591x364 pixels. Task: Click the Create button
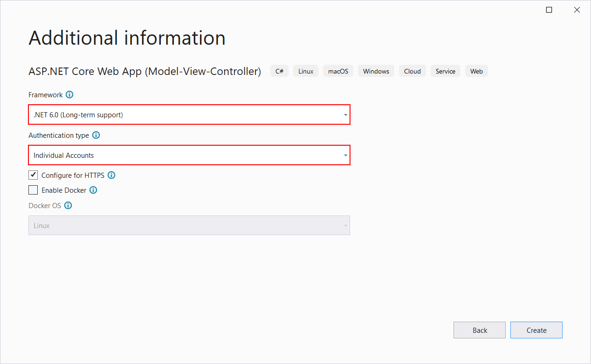click(x=536, y=330)
